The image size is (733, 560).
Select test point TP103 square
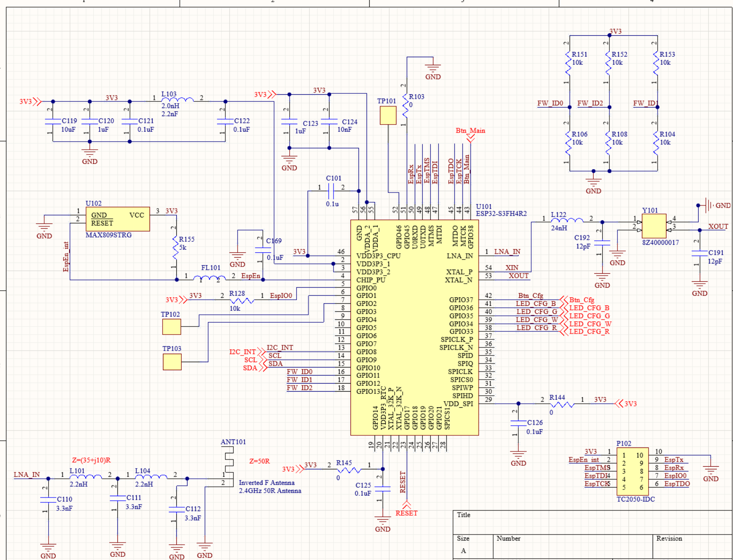(x=172, y=362)
